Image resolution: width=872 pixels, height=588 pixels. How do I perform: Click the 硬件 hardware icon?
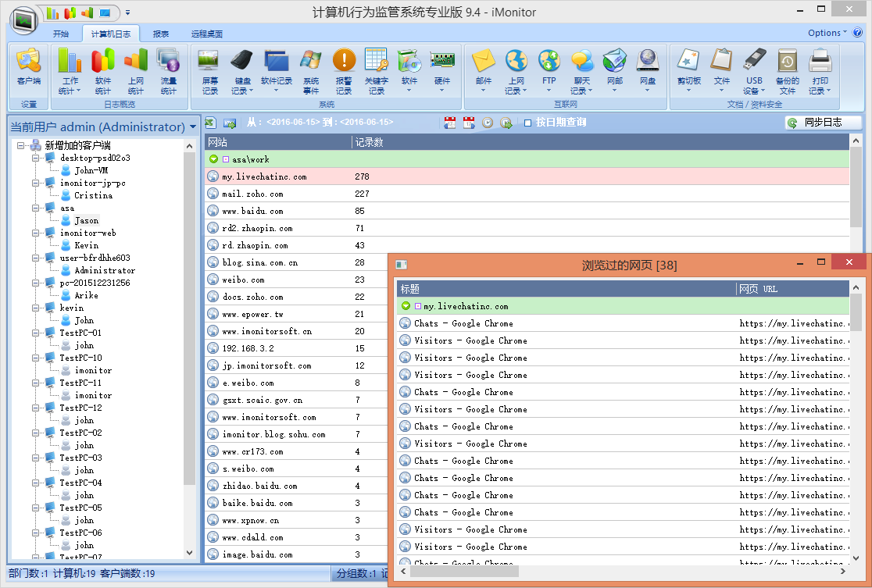(442, 69)
